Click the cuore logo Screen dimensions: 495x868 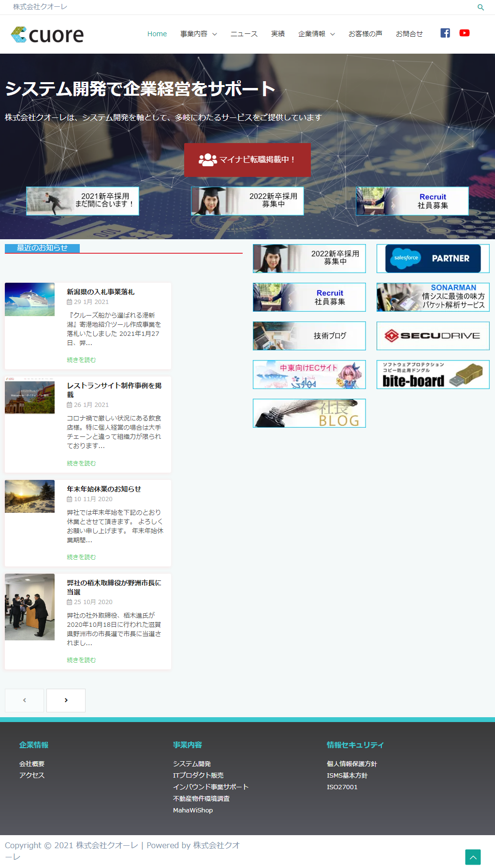(47, 35)
